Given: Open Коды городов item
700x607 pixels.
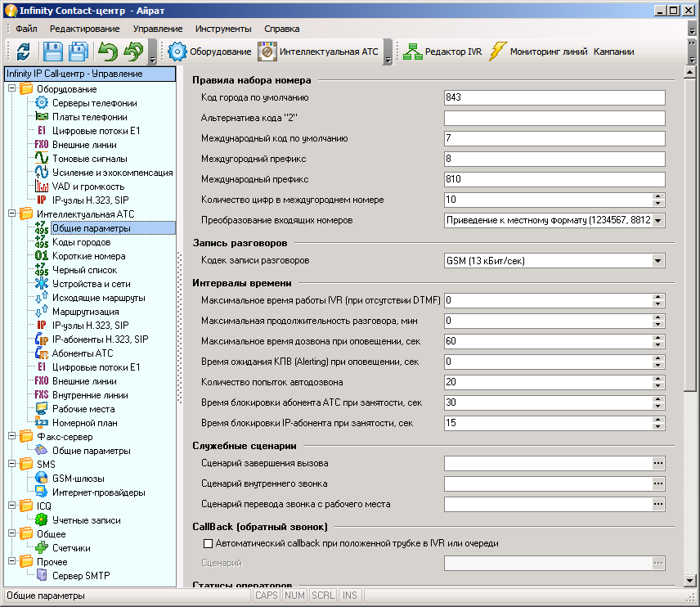Looking at the screenshot, I should pos(81,242).
